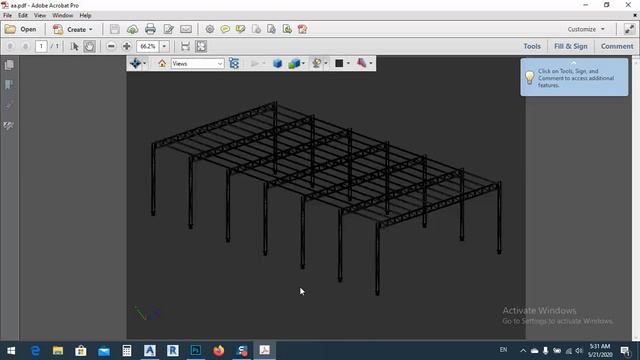
Task: Toggle the 3D cross section icon
Action: click(361, 63)
